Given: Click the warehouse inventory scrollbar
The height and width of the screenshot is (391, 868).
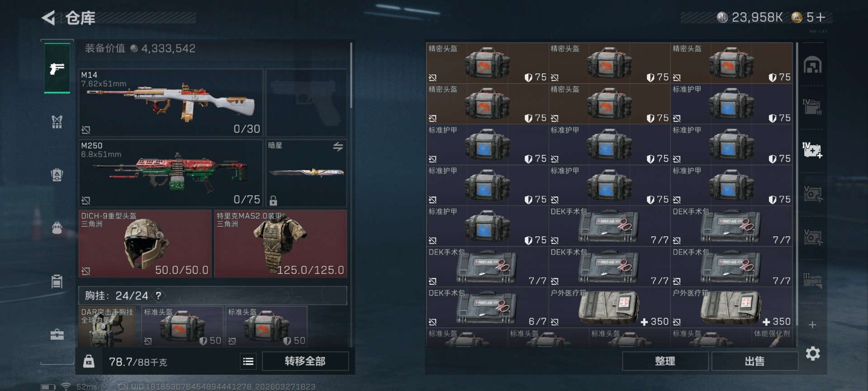Looking at the screenshot, I should coord(797,183).
